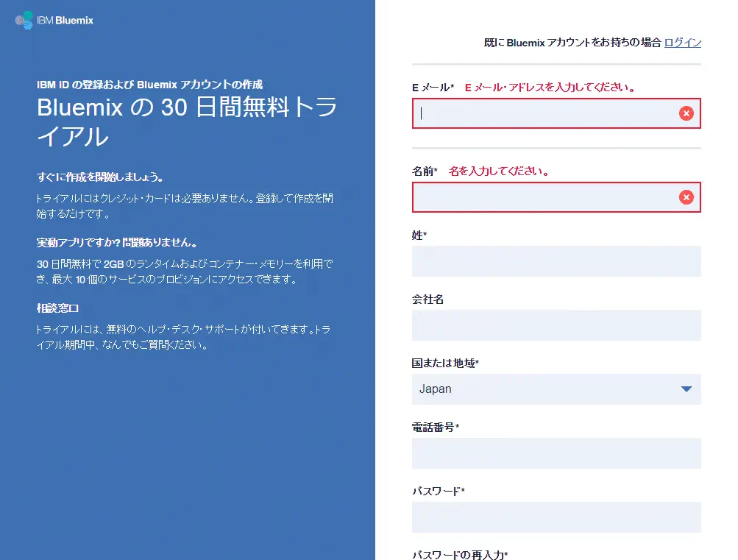Viewport: 738px width, 560px height.
Task: Click the 実動アプリですか? 問題ありません heading
Action: tap(117, 243)
